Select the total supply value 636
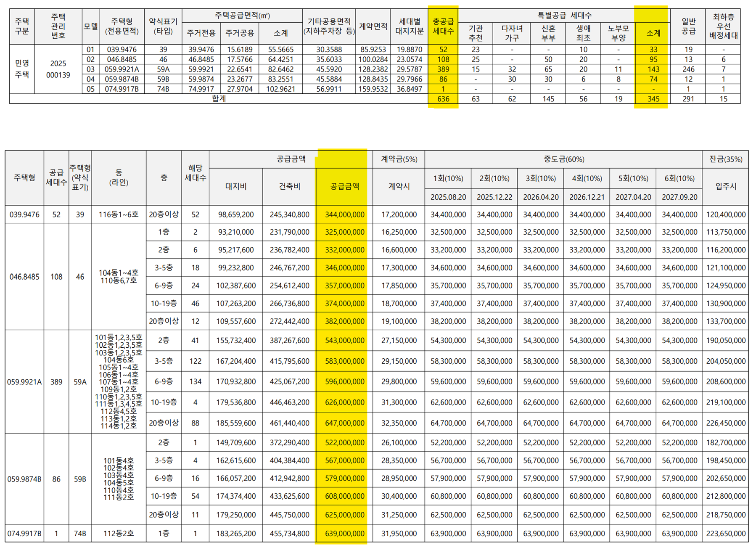Screen dimensions: 756x545 (x=443, y=99)
